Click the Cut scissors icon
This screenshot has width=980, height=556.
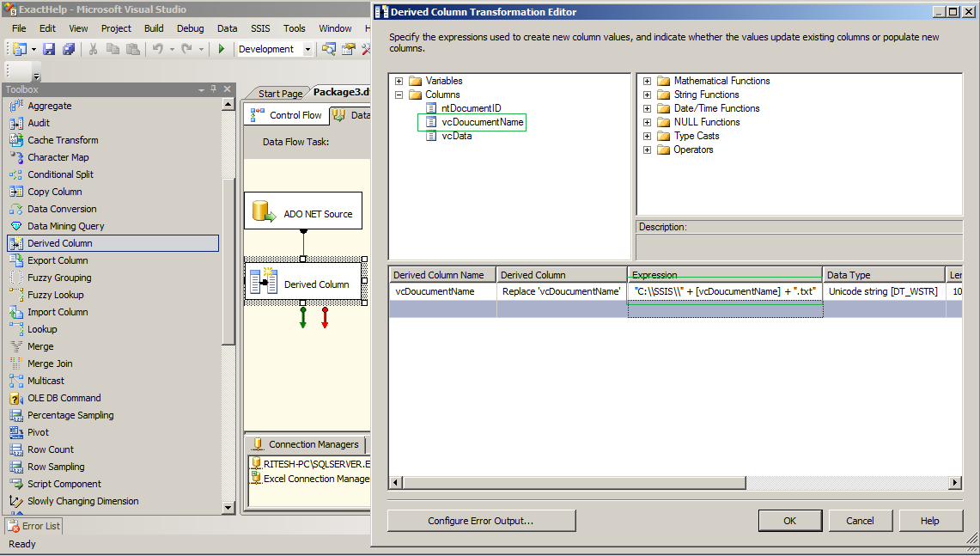pos(93,49)
